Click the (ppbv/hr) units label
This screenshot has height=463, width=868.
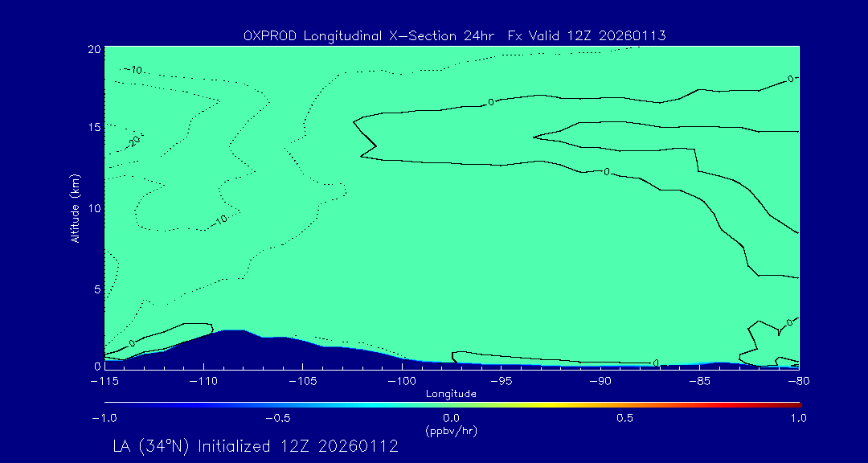451,430
